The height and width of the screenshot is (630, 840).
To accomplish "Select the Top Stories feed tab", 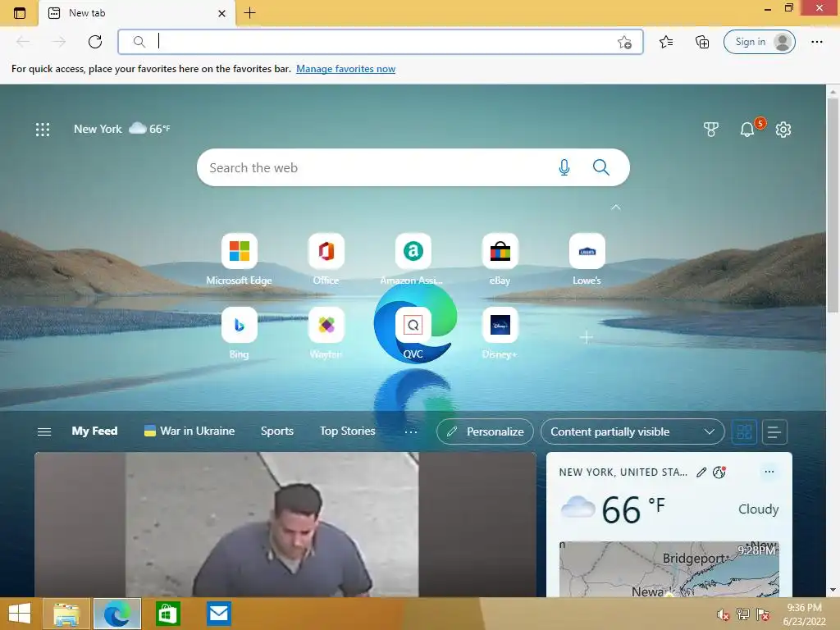I will [347, 431].
